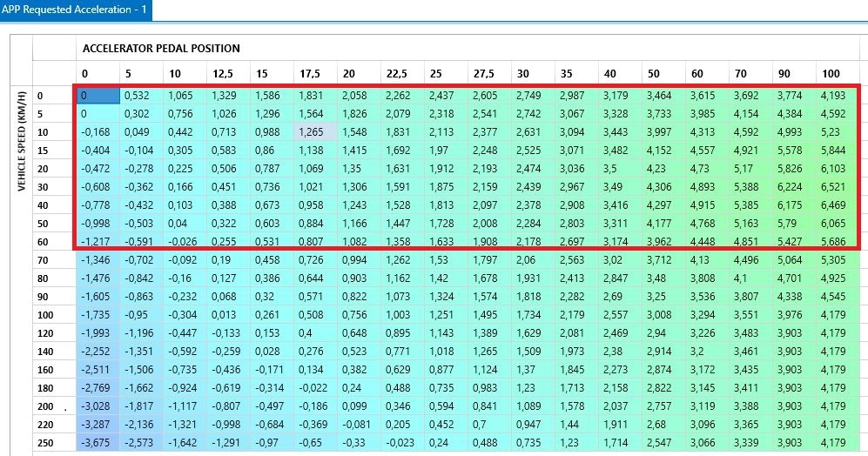Viewport: 868px width, 456px height.
Task: Click cell 4,592 in the pedal 100 column
Action: pyautogui.click(x=838, y=114)
